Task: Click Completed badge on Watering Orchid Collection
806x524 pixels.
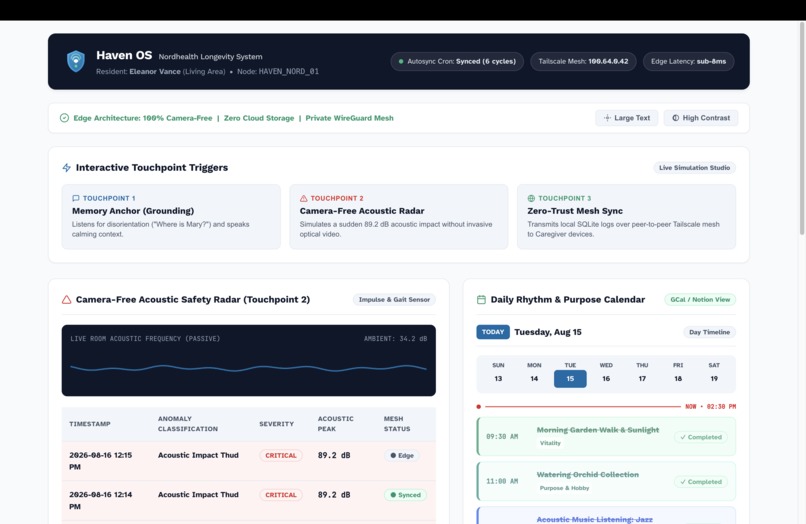Action: click(x=701, y=482)
